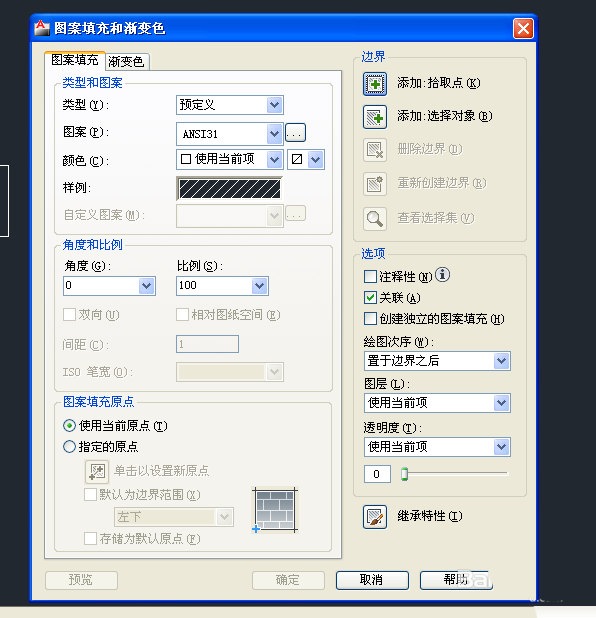Viewport: 596px width, 618px height.
Task: Select the 指定的原点 radio button
Action: pos(69,447)
